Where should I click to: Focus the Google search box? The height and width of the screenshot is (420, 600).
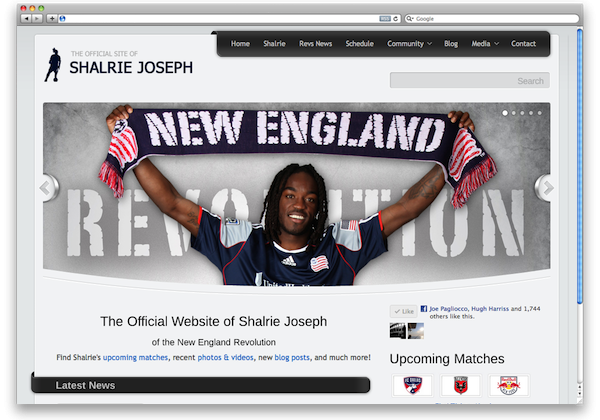coord(492,18)
